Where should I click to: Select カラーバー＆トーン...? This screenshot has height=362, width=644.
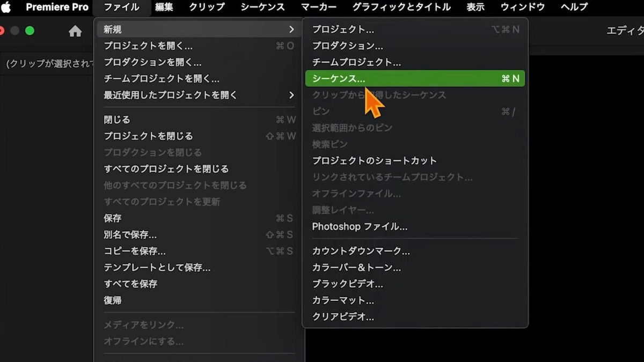[415, 267]
